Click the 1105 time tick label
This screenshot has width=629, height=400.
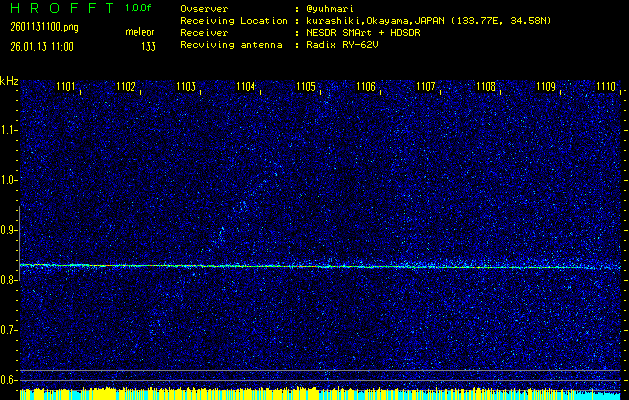[306, 87]
